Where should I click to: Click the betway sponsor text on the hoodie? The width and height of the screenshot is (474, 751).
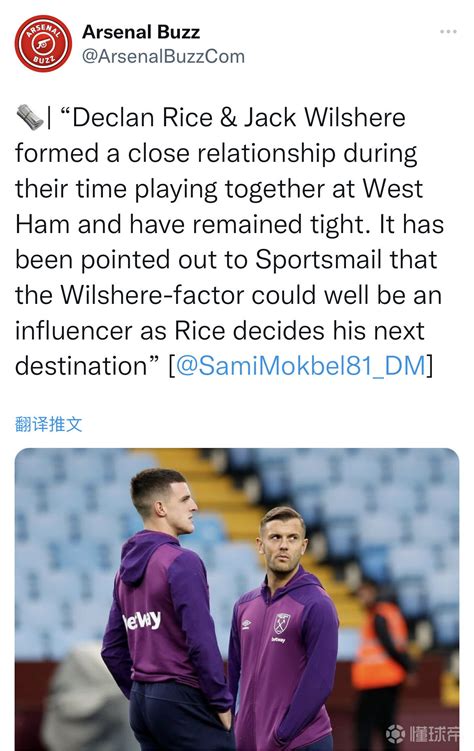coord(142,621)
